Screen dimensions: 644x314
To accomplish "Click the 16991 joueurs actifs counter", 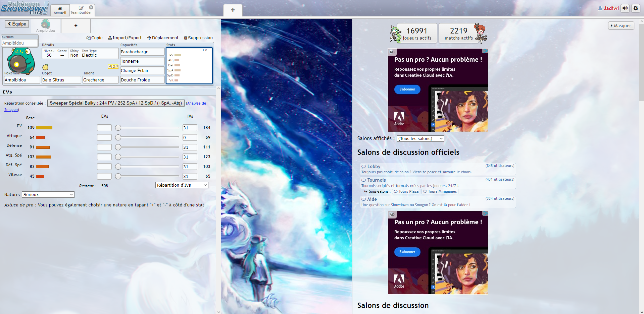I will (417, 33).
